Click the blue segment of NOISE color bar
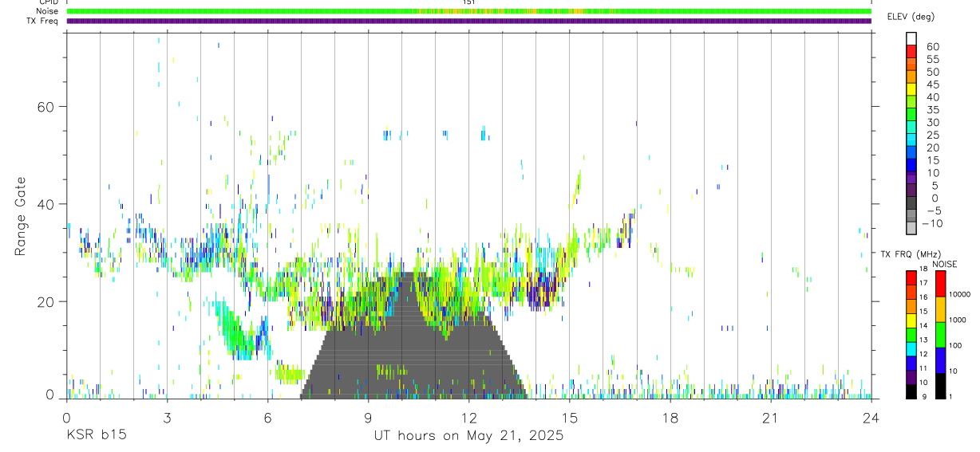The width and height of the screenshot is (980, 452). (940, 360)
